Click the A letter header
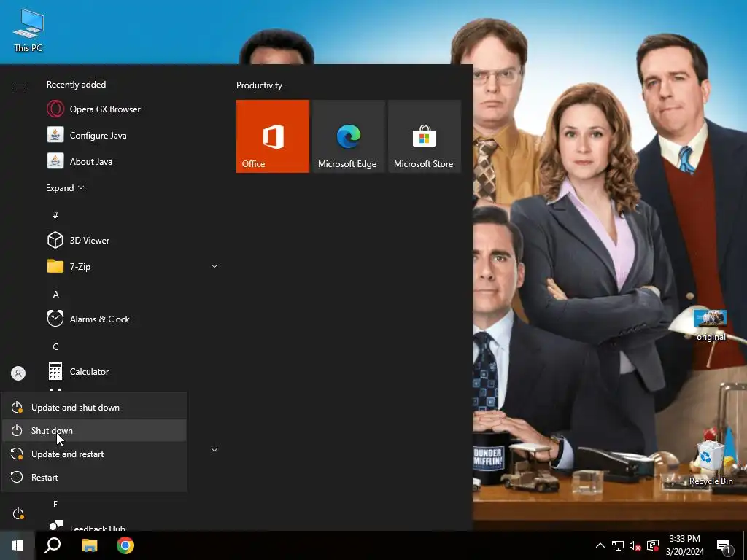Image resolution: width=747 pixels, height=560 pixels. click(x=55, y=295)
